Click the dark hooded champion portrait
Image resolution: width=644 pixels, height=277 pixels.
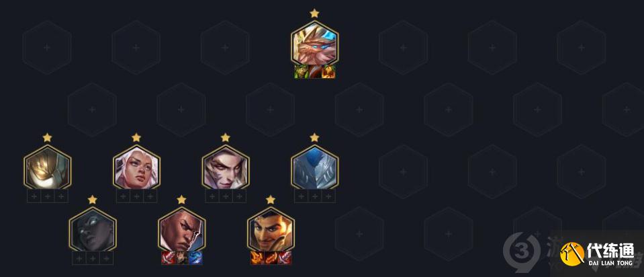pyautogui.click(x=93, y=230)
